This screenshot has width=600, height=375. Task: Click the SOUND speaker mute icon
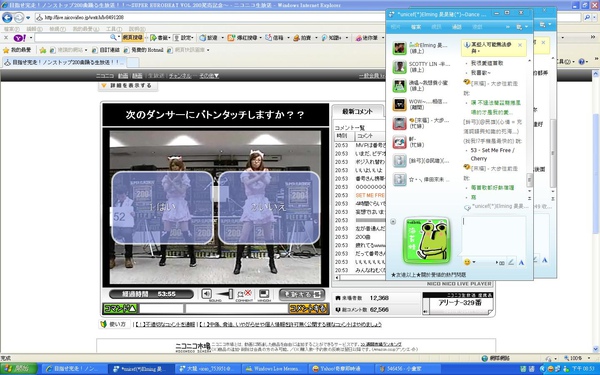coord(206,294)
